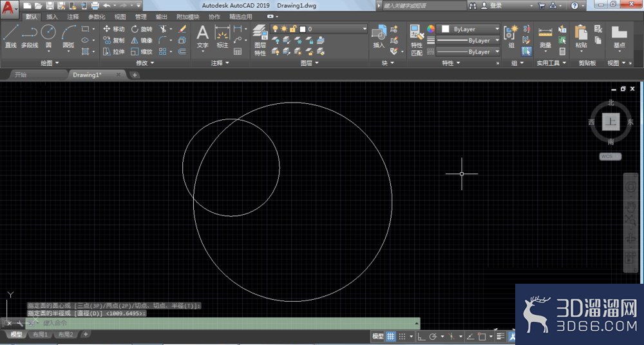Expand the ByLayer color dropdown
Image resolution: width=644 pixels, height=345 pixels.
point(469,29)
